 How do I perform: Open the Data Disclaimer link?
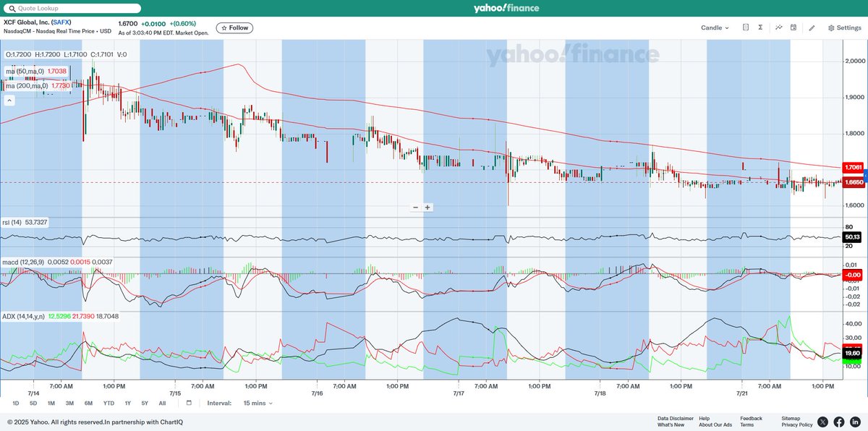coord(676,418)
